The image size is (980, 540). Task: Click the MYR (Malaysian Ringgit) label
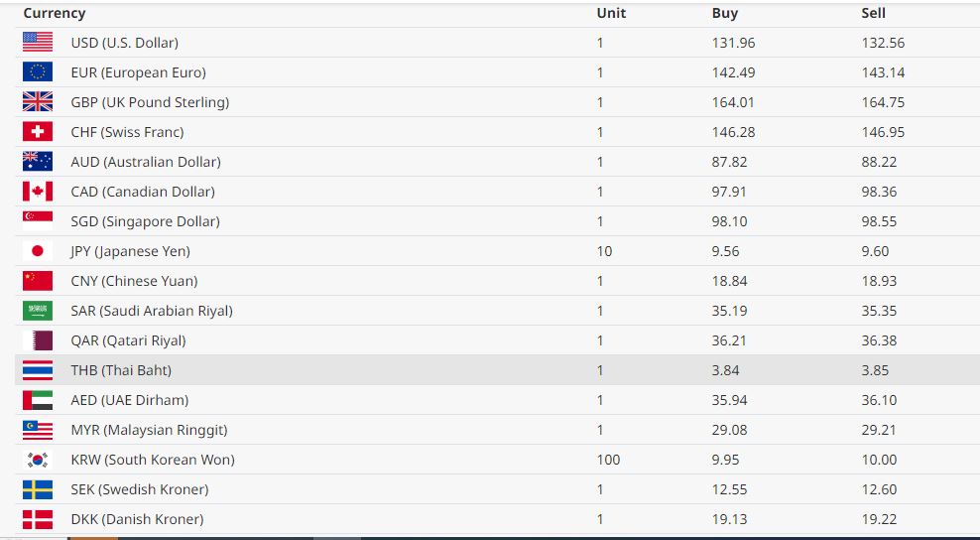pos(149,430)
